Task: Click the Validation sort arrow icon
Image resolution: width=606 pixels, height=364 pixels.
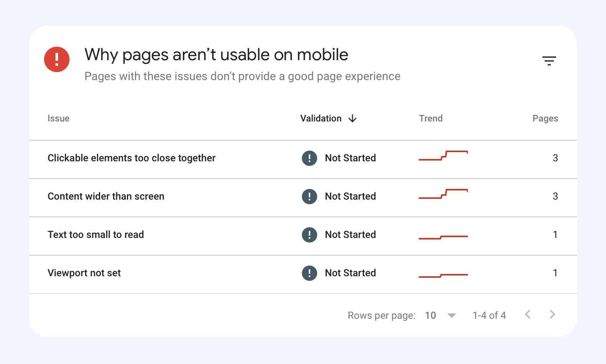Action: [x=352, y=119]
